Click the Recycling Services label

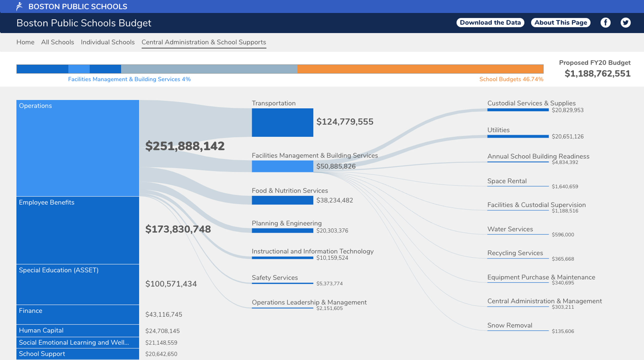coord(515,253)
